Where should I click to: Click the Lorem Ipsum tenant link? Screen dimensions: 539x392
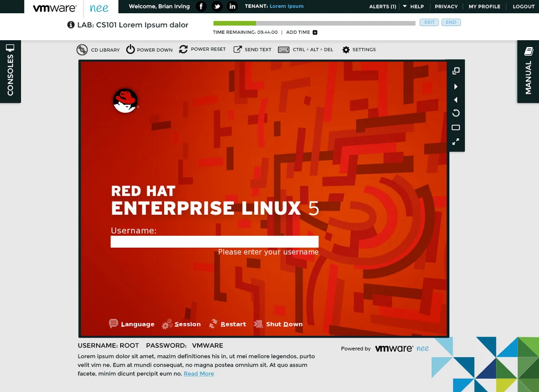286,6
